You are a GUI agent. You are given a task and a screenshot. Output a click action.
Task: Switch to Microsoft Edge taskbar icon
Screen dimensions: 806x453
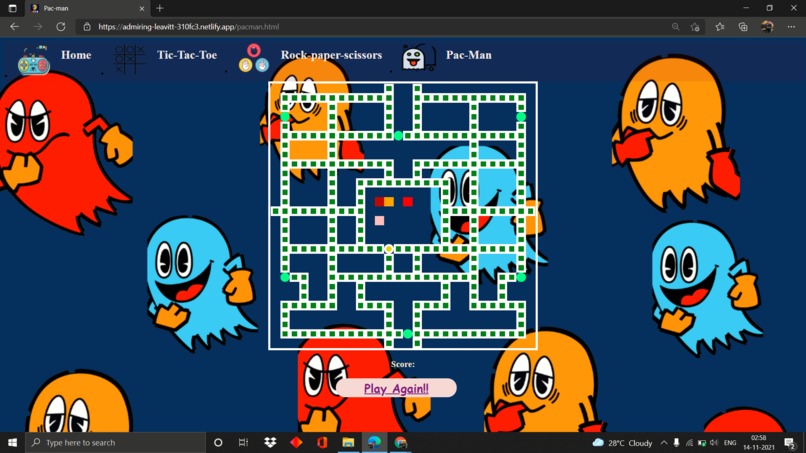point(374,442)
